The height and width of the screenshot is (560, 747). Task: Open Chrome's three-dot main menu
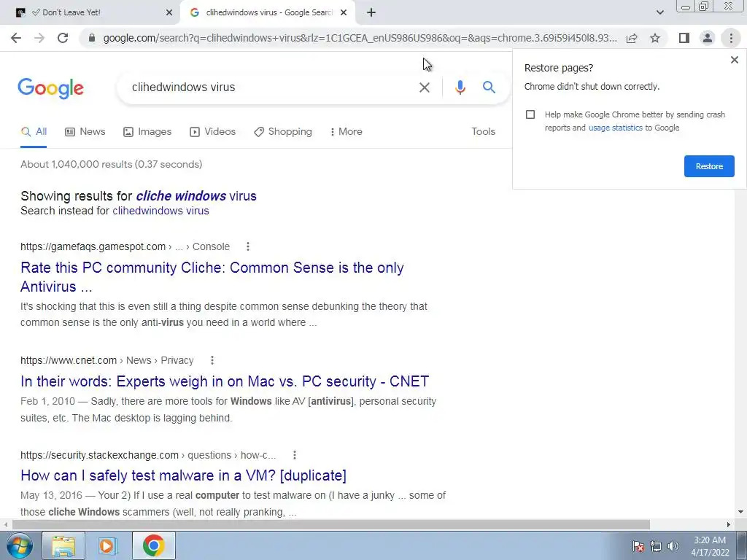click(731, 38)
